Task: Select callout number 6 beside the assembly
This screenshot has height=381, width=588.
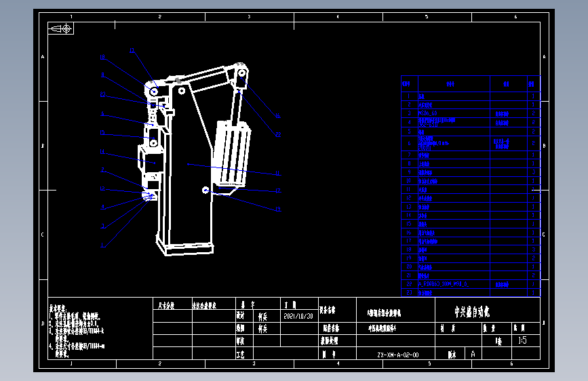Action: (x=103, y=114)
